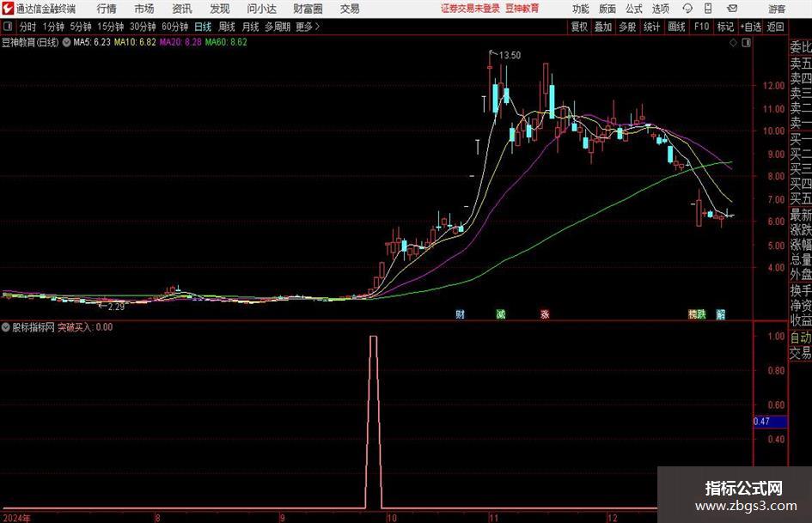Click the 游客 guest account label
This screenshot has height=523, width=812.
pos(777,9)
